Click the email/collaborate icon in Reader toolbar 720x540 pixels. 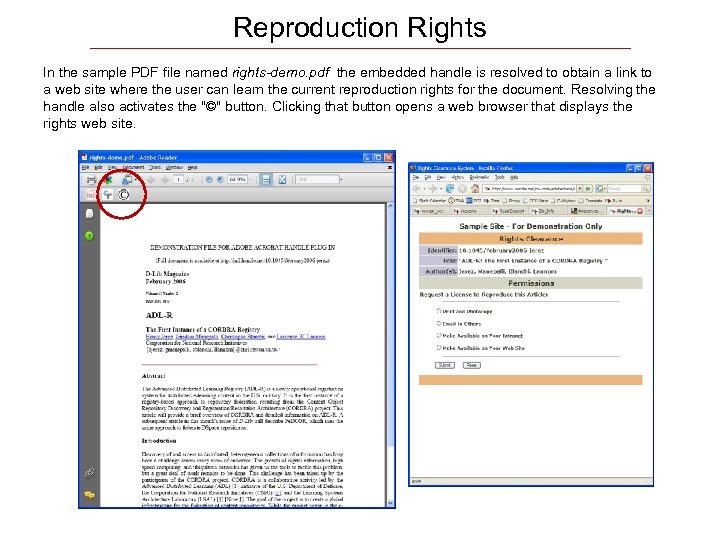[x=127, y=180]
